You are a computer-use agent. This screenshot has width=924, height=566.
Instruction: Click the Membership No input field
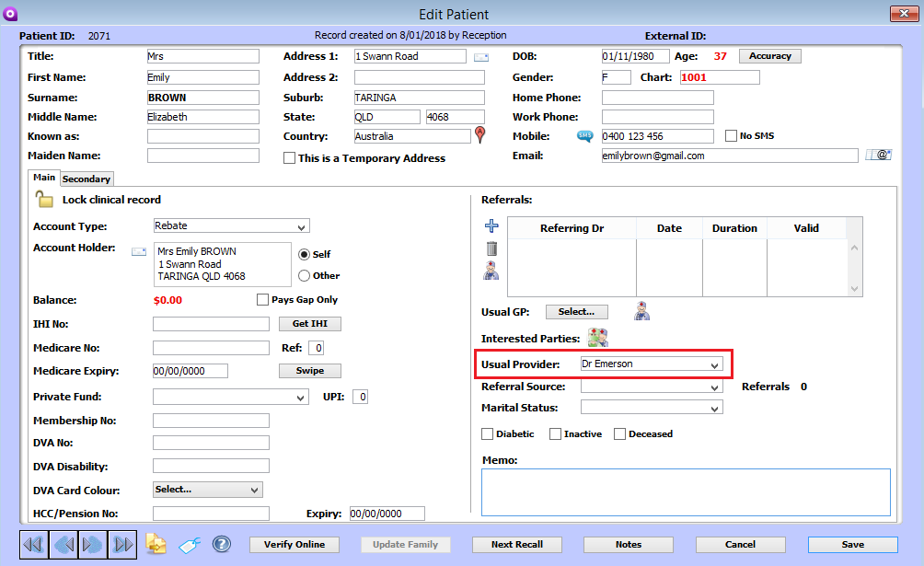pos(211,421)
